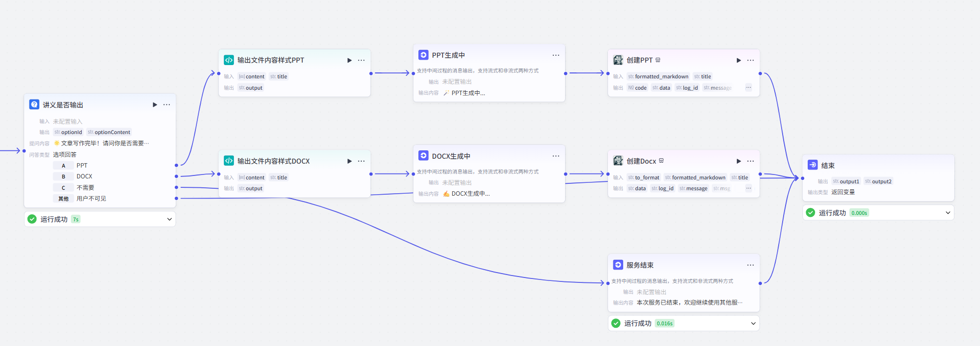Expand the 运行成功 0.016s result under 服务结束
Viewport: 980px width, 346px height.
tap(753, 323)
